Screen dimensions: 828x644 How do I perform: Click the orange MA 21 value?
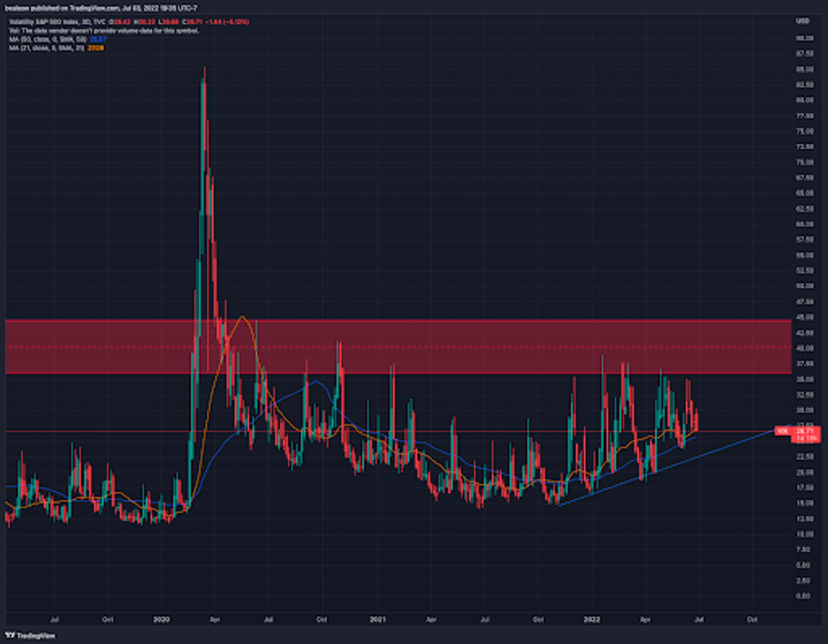96,48
